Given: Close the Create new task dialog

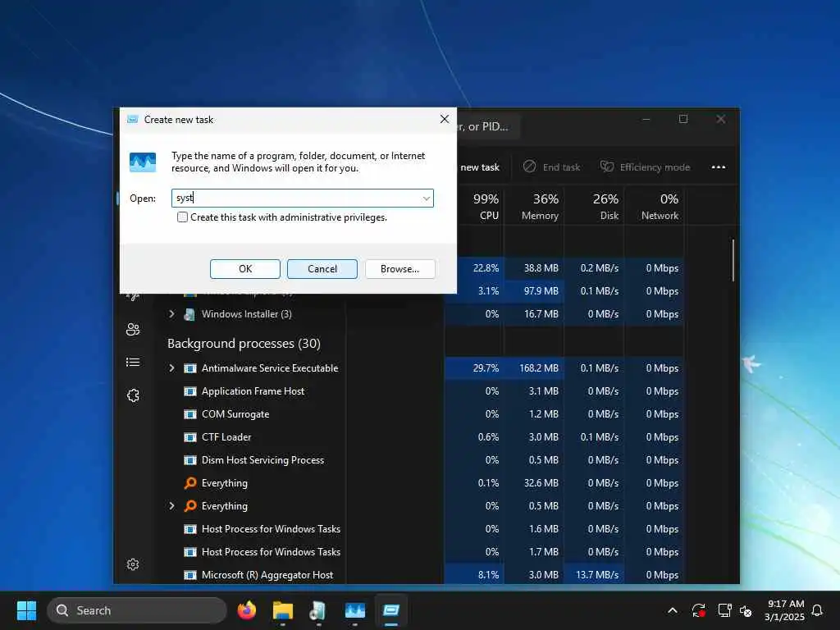Looking at the screenshot, I should click(x=444, y=119).
